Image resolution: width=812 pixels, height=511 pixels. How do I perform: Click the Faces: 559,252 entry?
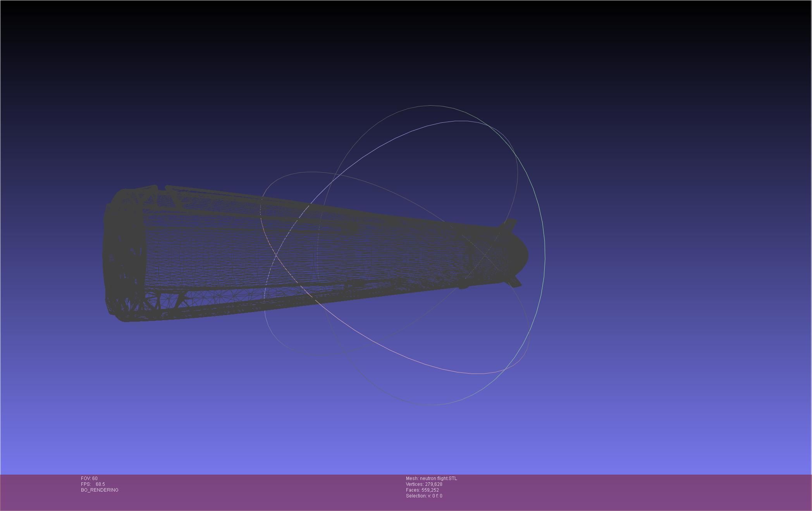click(422, 490)
